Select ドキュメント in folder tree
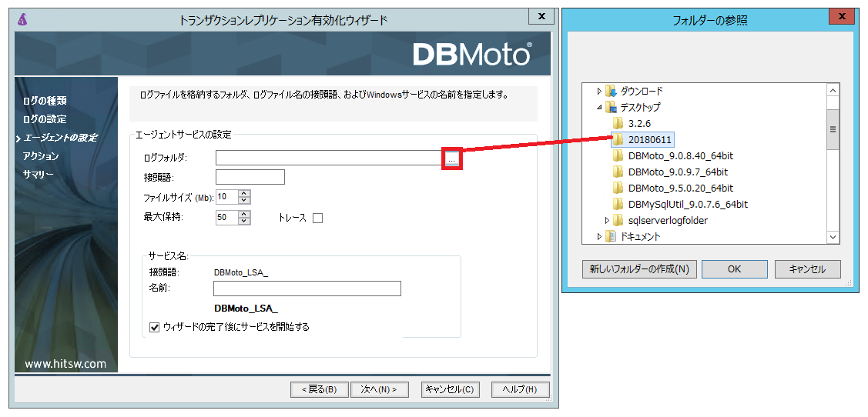 click(640, 237)
